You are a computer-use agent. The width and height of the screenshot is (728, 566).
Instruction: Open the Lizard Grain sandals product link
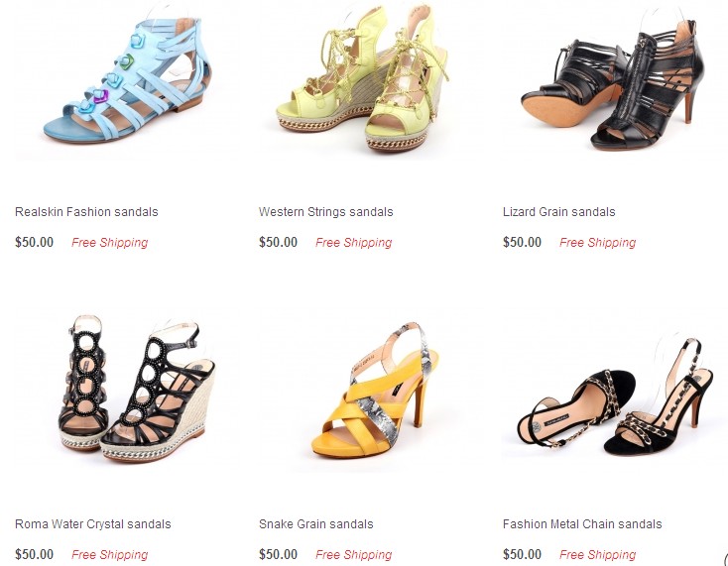(559, 212)
